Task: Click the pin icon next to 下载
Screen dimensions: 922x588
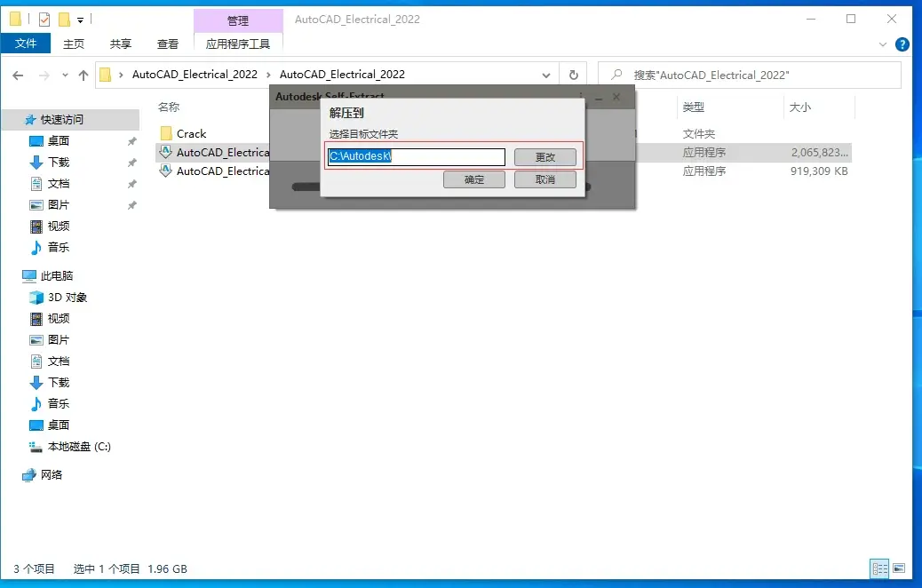Action: (131, 163)
